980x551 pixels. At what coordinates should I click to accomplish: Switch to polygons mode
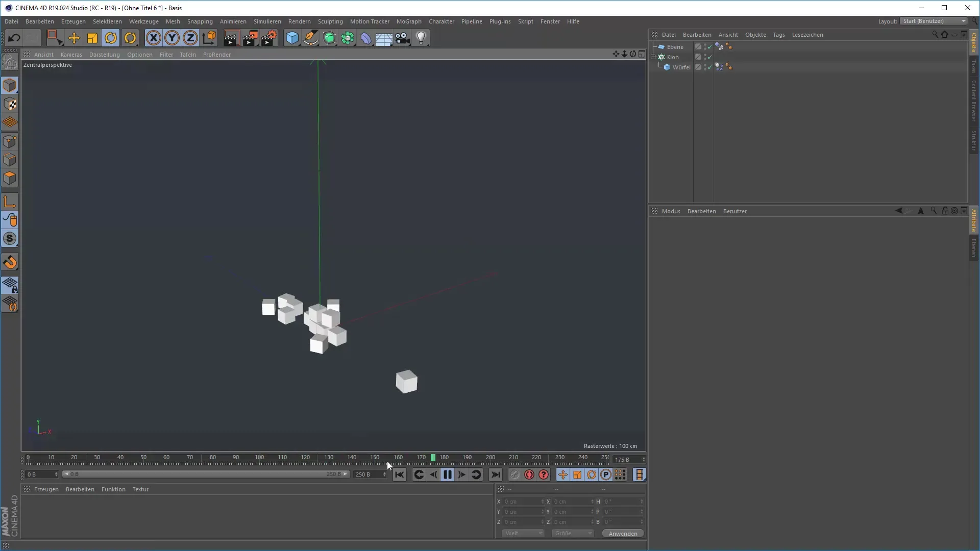10,178
